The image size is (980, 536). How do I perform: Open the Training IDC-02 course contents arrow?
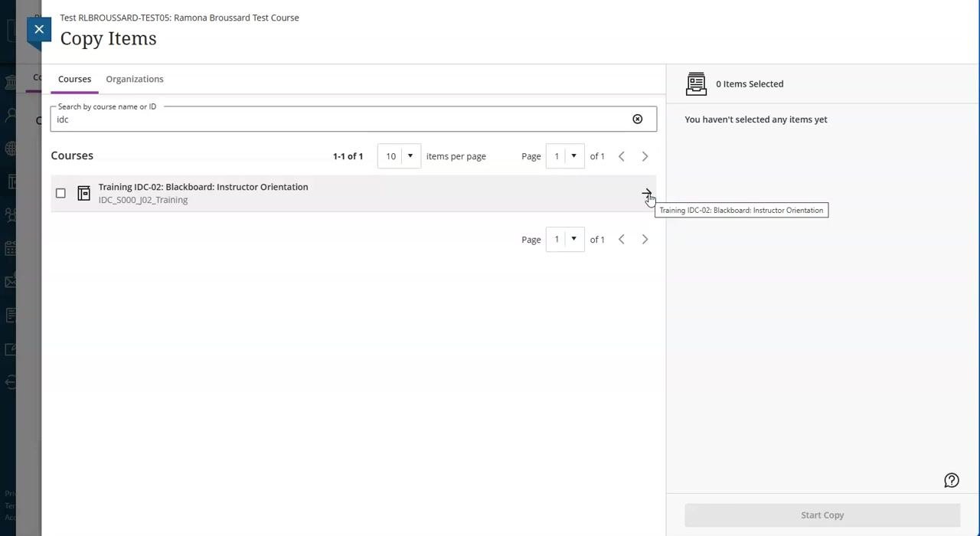(x=647, y=194)
